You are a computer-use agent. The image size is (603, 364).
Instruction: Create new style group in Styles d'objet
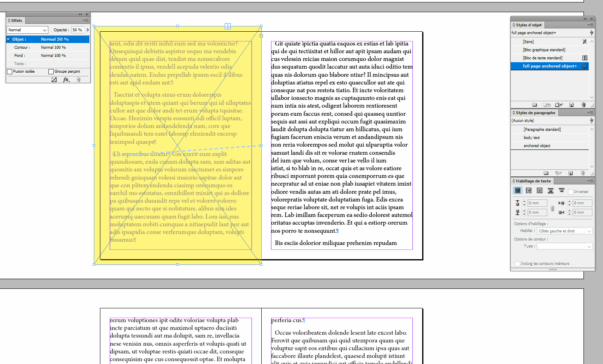coord(535,105)
